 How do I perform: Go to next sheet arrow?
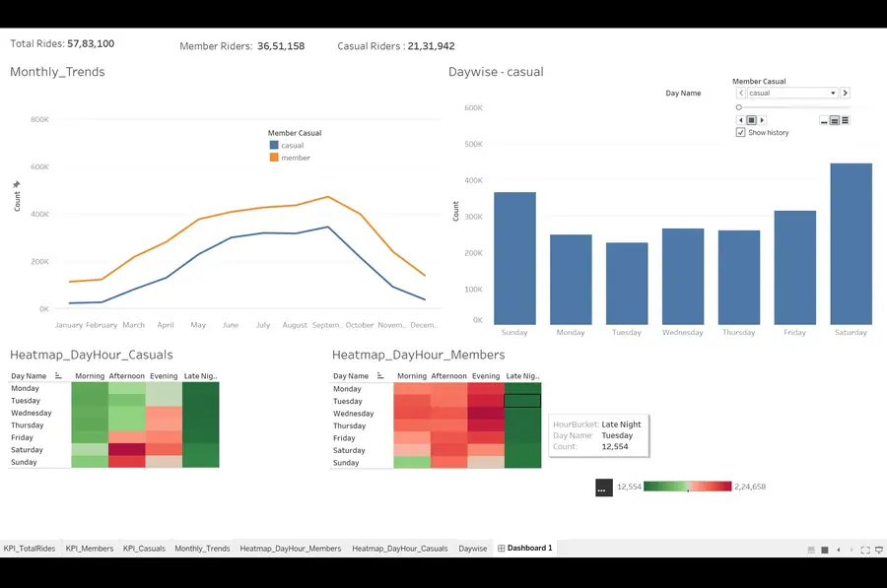852,550
